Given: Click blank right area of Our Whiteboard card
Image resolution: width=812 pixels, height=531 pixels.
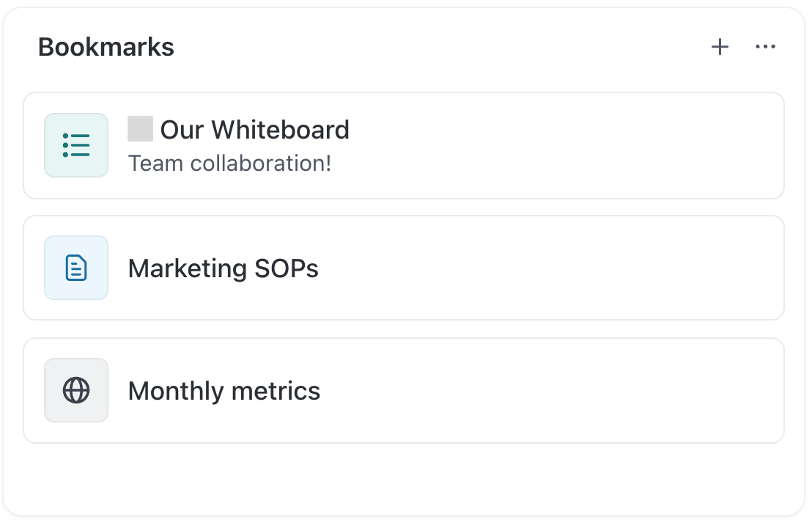Looking at the screenshot, I should pos(586,145).
